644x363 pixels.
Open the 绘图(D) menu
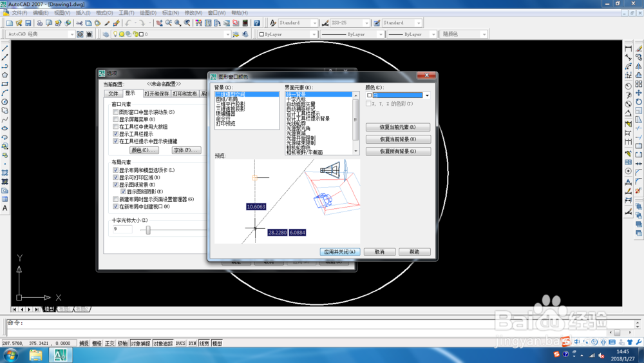point(148,13)
